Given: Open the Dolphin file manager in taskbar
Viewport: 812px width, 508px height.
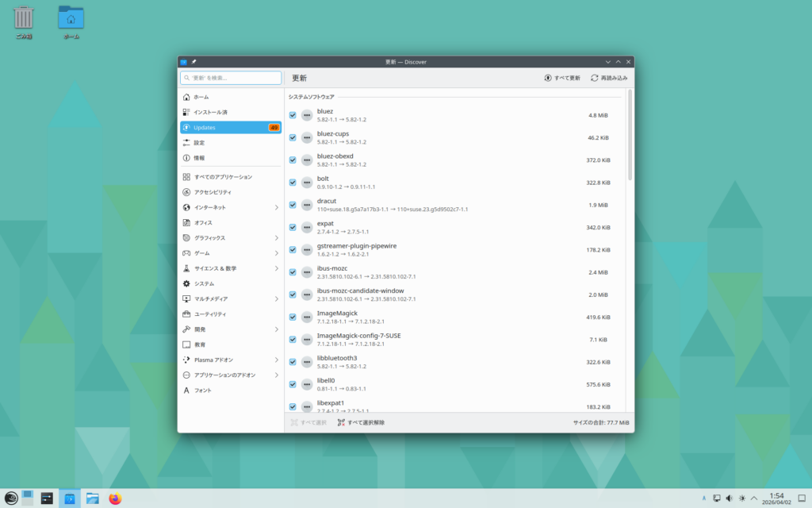Looking at the screenshot, I should pyautogui.click(x=93, y=498).
